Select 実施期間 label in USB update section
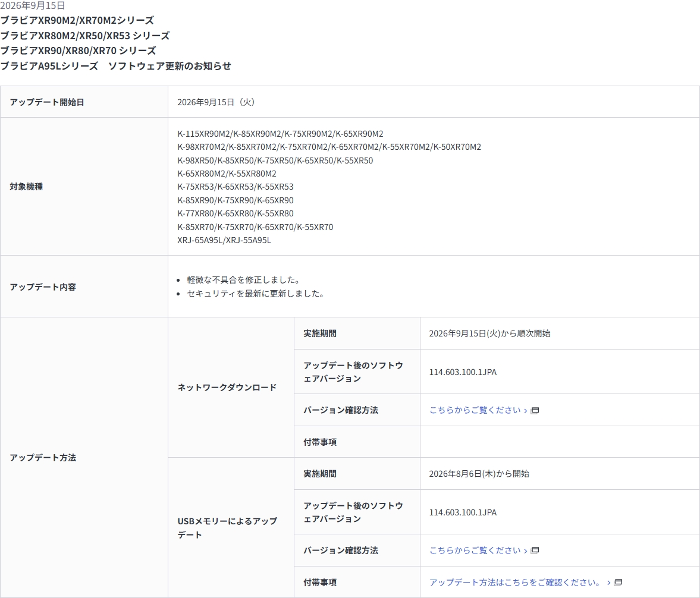 (320, 474)
